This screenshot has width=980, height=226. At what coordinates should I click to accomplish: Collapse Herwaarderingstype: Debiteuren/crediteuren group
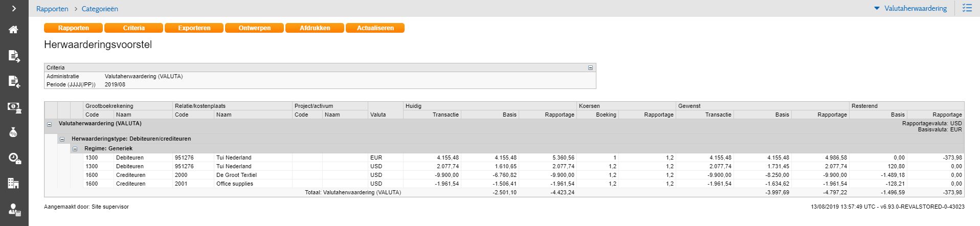coord(62,139)
